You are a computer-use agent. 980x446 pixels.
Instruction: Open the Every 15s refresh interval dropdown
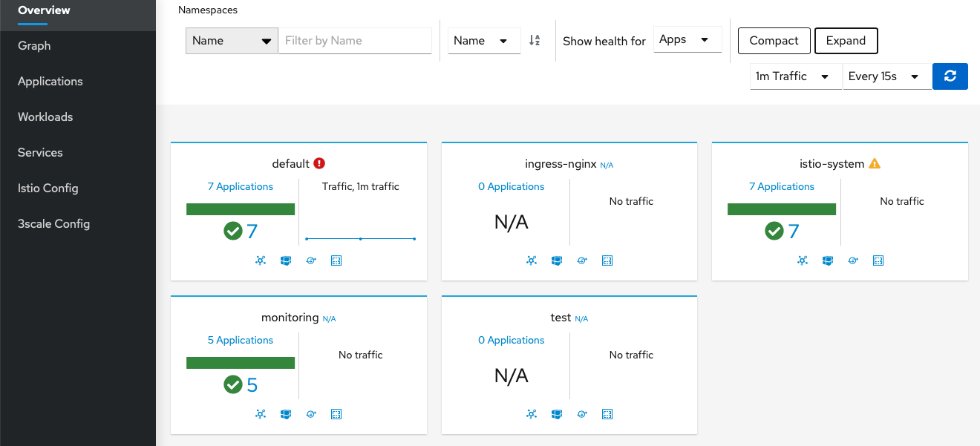pos(887,76)
